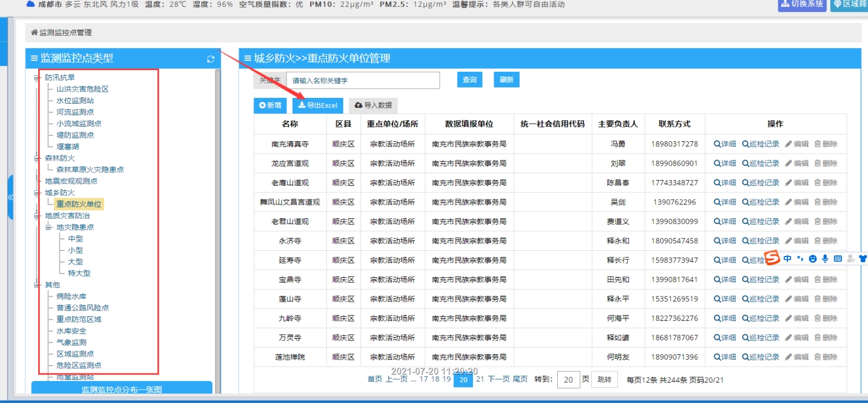Click 编辑 pencil for 宝鼎寺 row
This screenshot has height=403, width=868.
(797, 280)
